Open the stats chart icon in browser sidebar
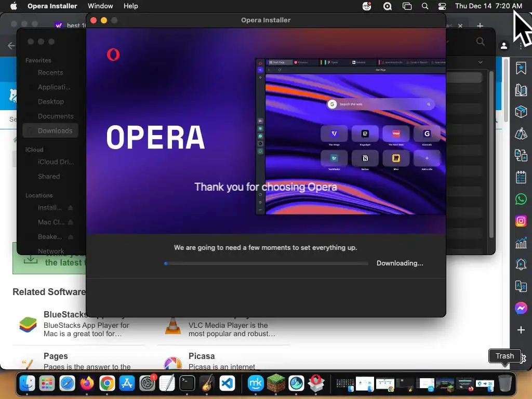The image size is (532, 399). pos(521,243)
